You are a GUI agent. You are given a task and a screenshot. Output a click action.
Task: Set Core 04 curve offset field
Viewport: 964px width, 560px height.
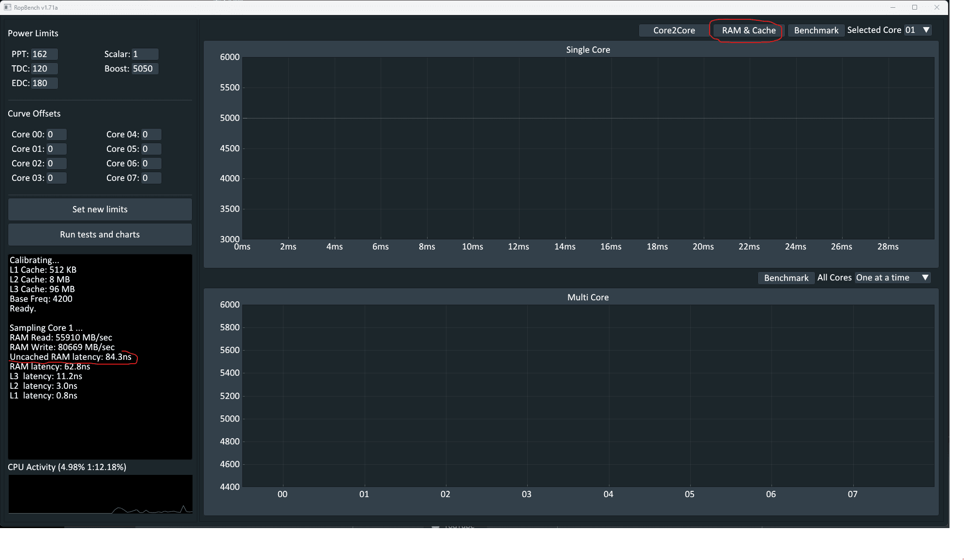click(151, 134)
